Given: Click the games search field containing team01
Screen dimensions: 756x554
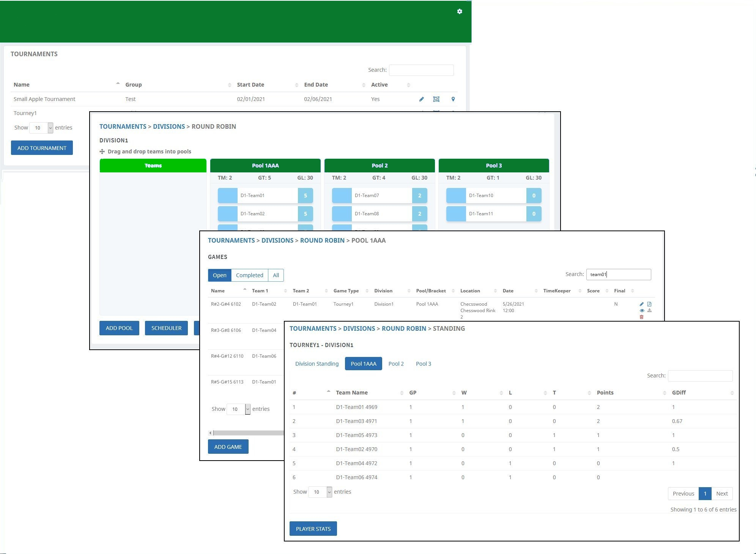Looking at the screenshot, I should (x=619, y=275).
